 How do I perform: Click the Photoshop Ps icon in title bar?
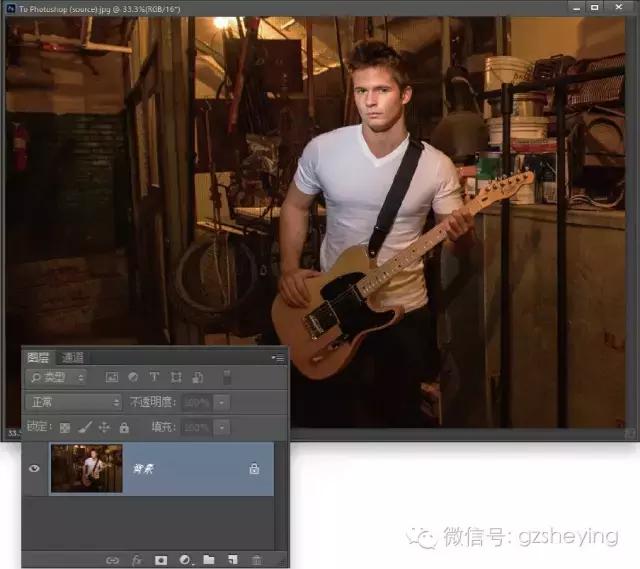coord(11,8)
